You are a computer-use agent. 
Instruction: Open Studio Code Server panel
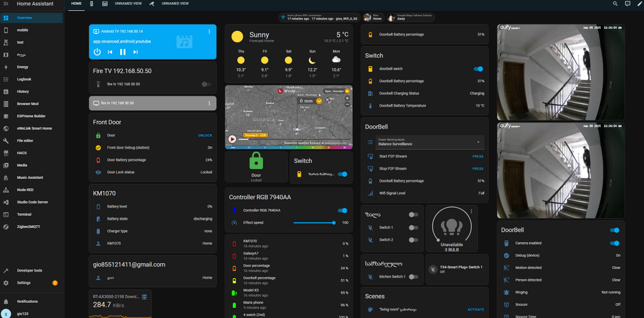pos(31,202)
